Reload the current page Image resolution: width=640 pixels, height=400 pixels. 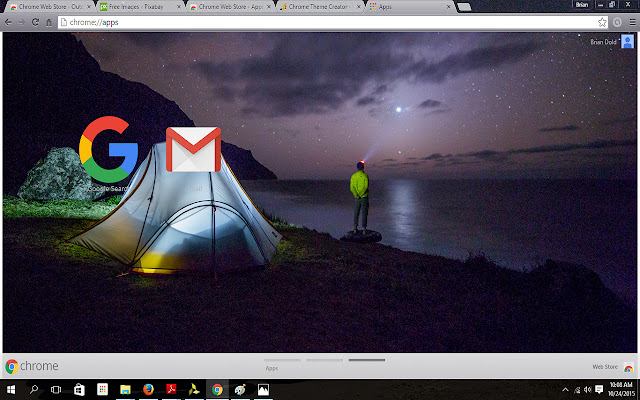[x=36, y=22]
